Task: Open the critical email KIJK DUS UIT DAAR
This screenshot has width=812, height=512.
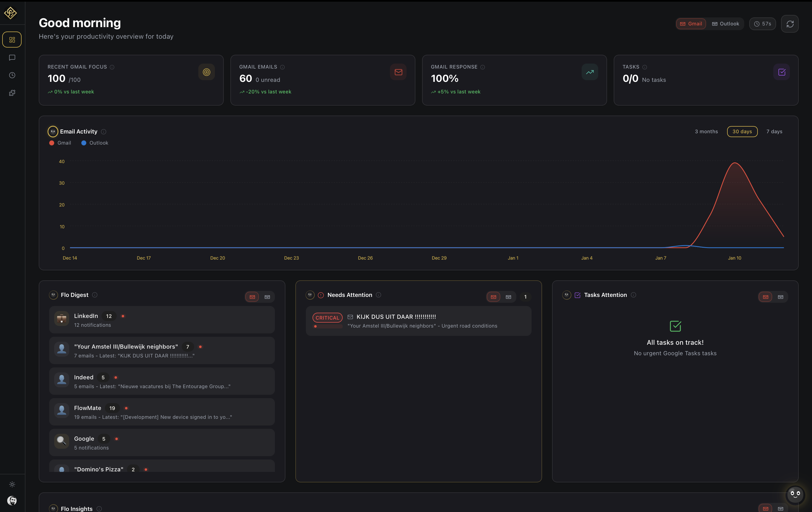Action: tap(396, 317)
